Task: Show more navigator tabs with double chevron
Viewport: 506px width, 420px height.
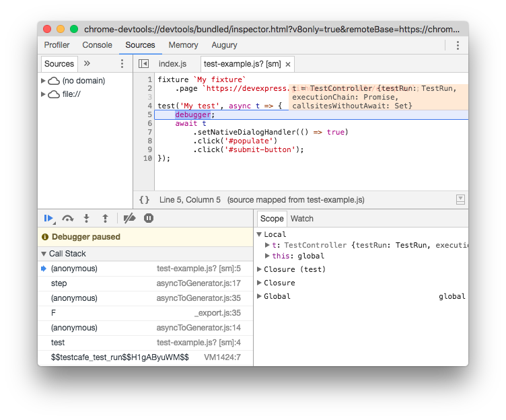Action: (87, 64)
